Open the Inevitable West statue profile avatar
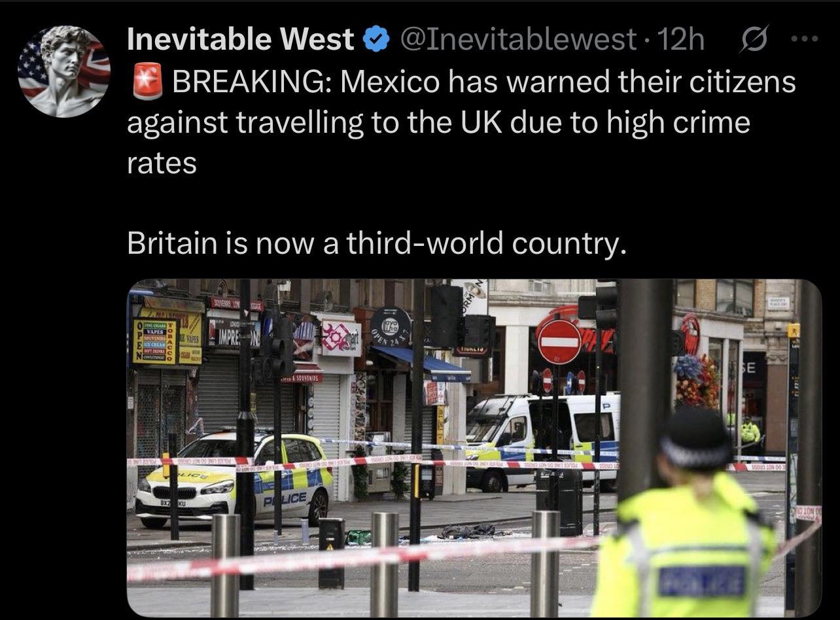Image resolution: width=840 pixels, height=620 pixels. click(64, 71)
